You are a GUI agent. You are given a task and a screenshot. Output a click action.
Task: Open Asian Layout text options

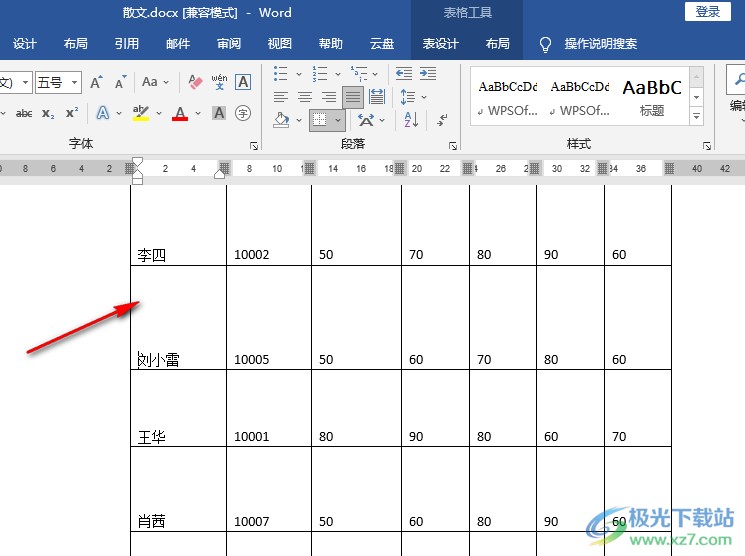click(366, 120)
